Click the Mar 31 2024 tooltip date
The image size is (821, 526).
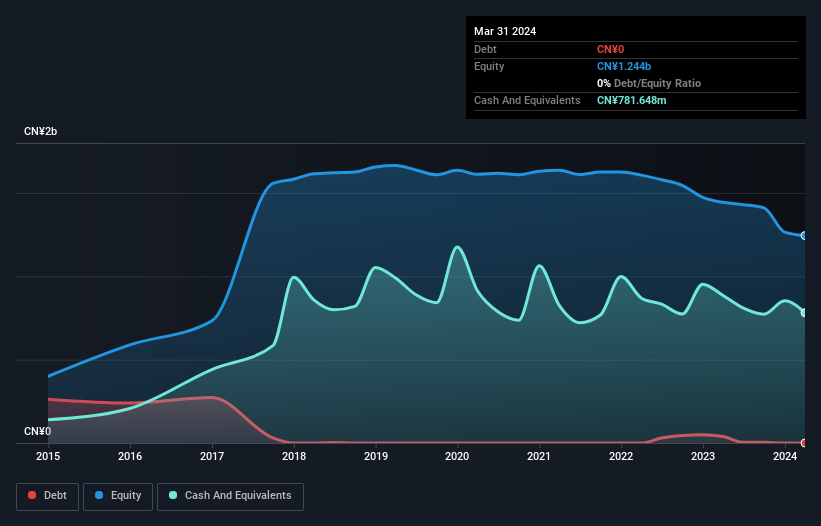tap(505, 31)
